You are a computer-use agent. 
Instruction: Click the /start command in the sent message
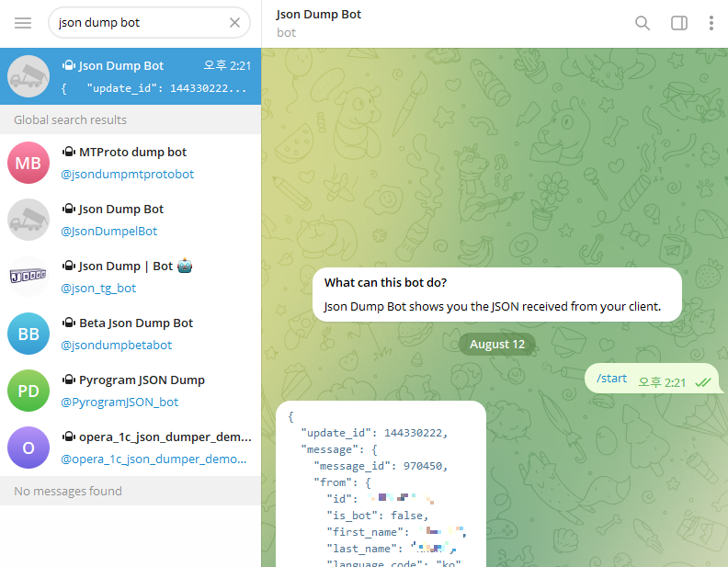(x=612, y=379)
